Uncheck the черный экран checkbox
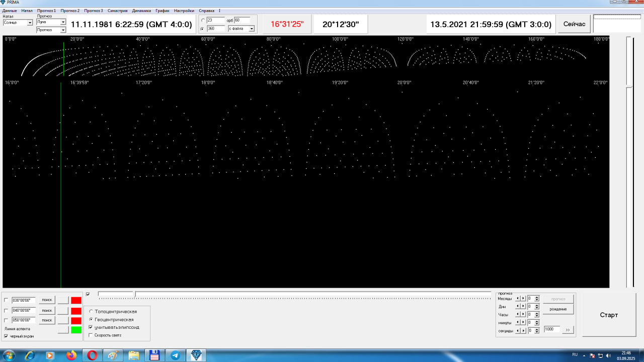Viewport: 644px width, 362px height. (6, 336)
